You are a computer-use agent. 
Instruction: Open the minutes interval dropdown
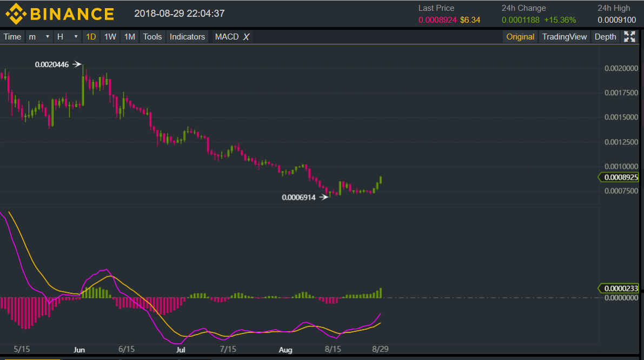39,37
